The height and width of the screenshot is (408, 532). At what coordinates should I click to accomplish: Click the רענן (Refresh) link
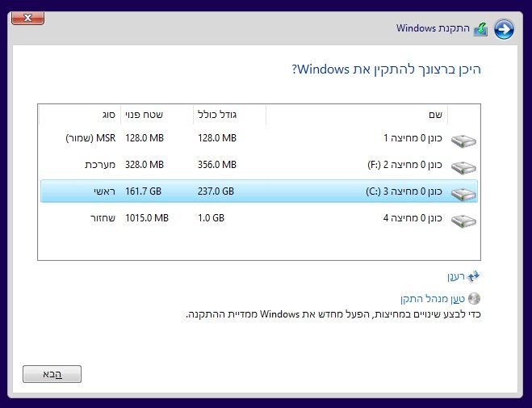pyautogui.click(x=455, y=276)
